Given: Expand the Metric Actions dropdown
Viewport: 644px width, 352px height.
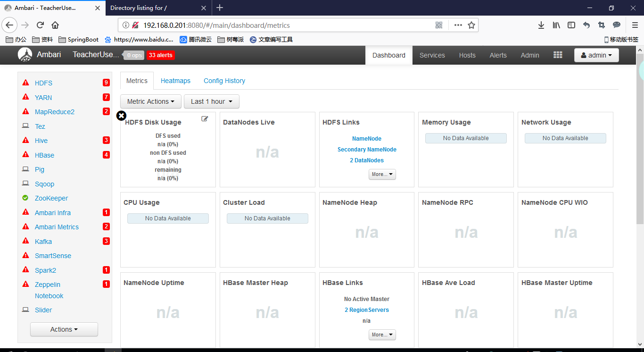Looking at the screenshot, I should coord(151,101).
